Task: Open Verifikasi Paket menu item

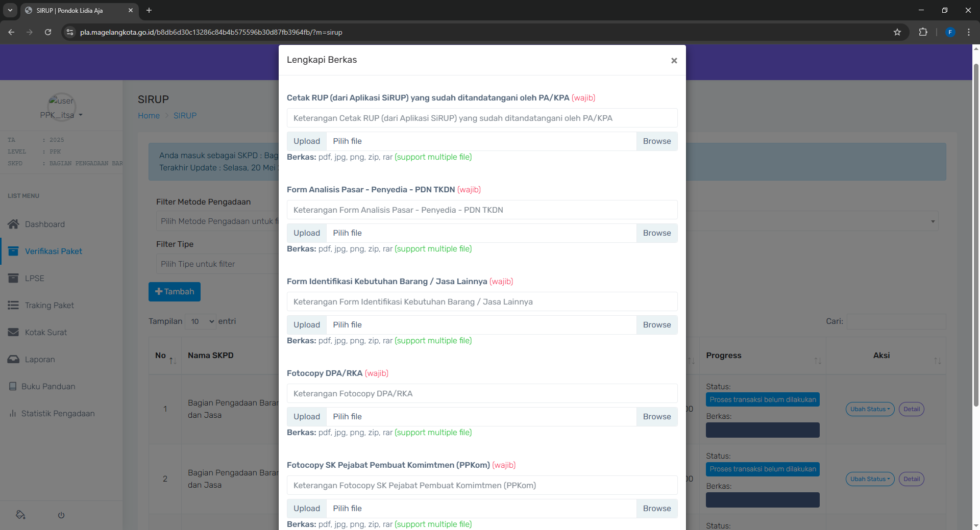Action: (x=53, y=251)
